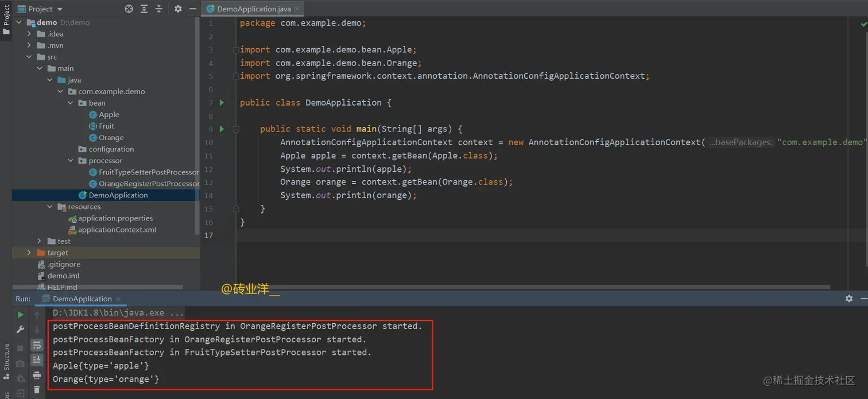Expand the test folder
The width and height of the screenshot is (868, 399).
[40, 241]
